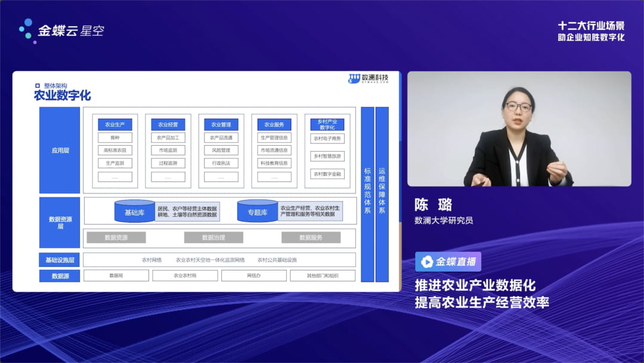This screenshot has width=644, height=363.
Task: Click the 农产品流通 box
Action: pos(221,138)
